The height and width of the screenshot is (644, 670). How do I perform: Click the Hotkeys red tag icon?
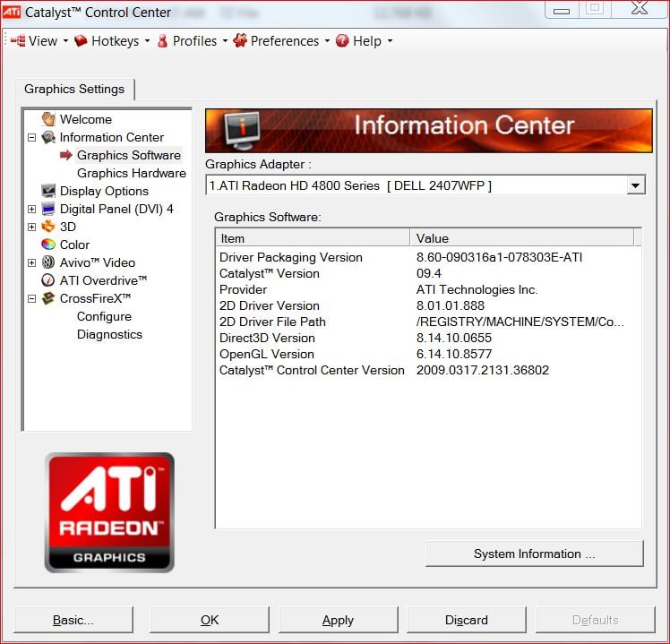81,41
